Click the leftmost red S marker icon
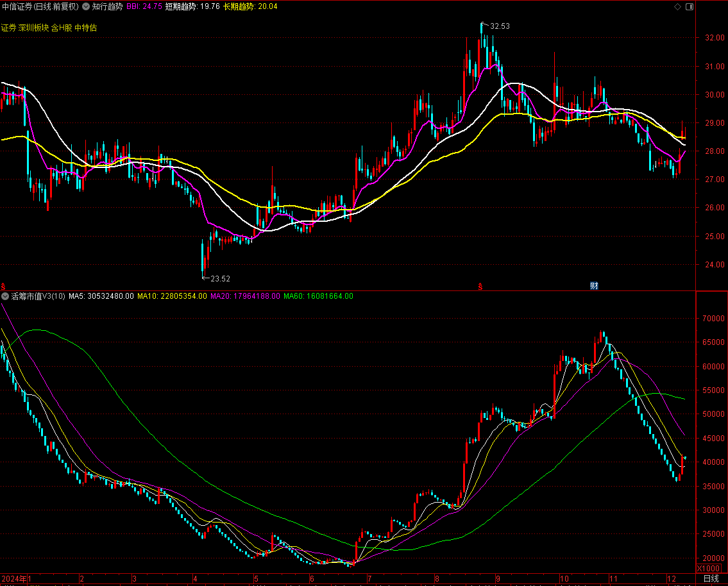This screenshot has width=728, height=586. click(x=3, y=286)
